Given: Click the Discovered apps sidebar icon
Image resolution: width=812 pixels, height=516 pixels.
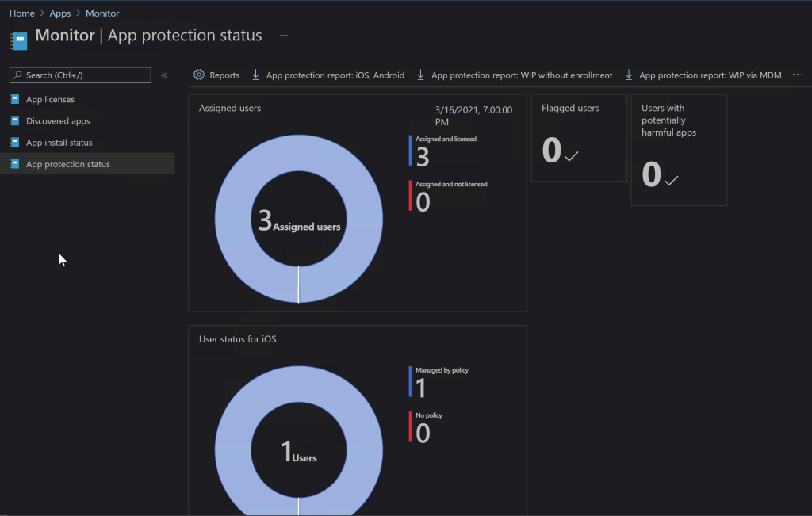Looking at the screenshot, I should pyautogui.click(x=14, y=121).
